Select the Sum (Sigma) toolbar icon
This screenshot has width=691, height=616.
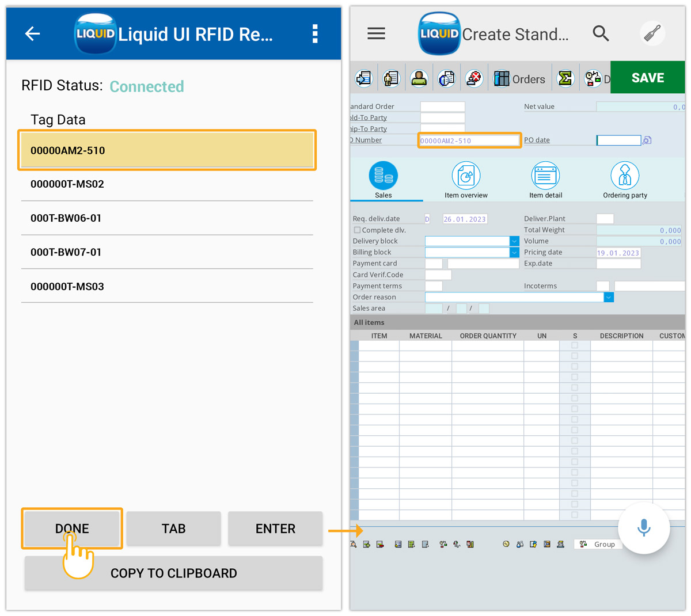point(565,77)
